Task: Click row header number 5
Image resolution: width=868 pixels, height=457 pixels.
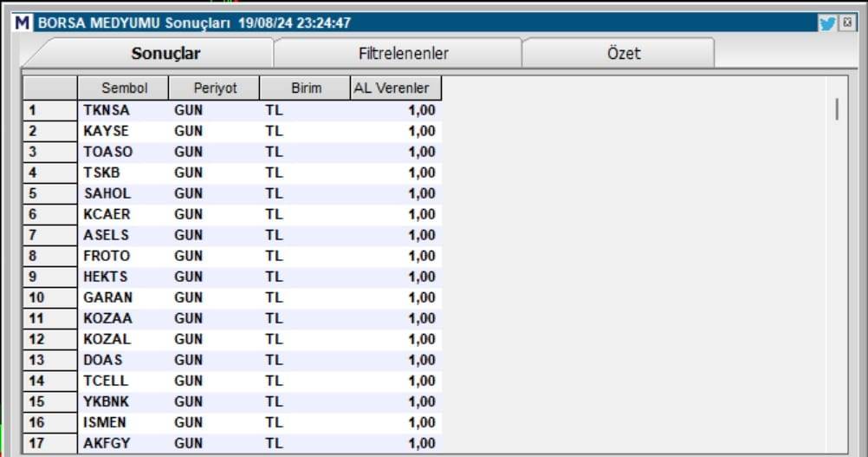Action: tap(50, 193)
